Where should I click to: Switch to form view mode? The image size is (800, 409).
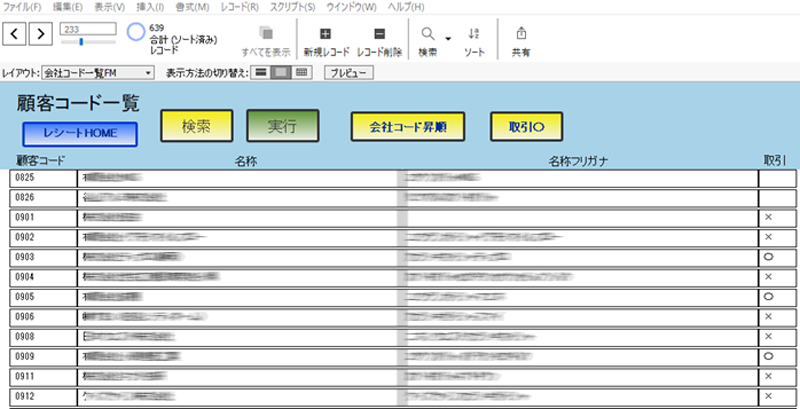click(x=260, y=73)
